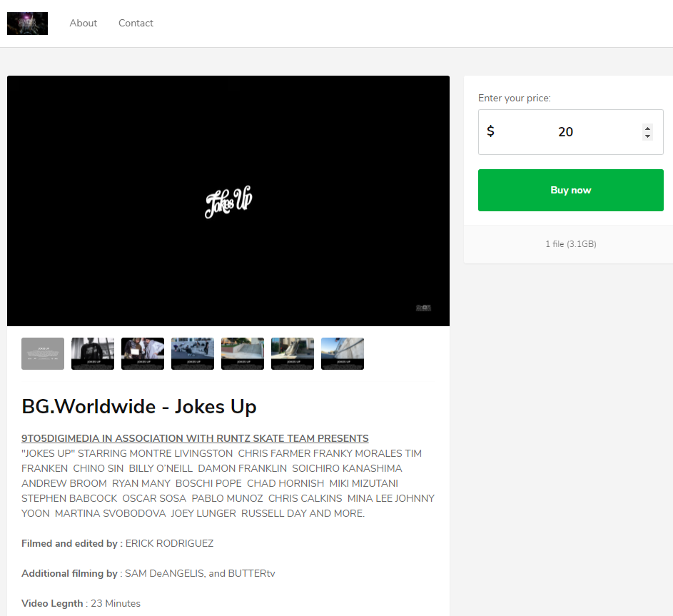673x616 pixels.
Task: Select the fourth thumbnail in the gallery
Action: [193, 353]
